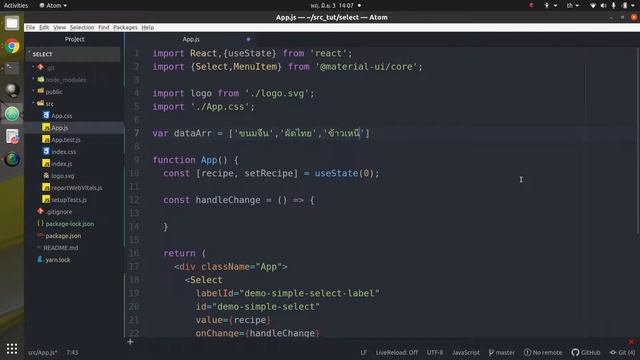640x360 pixels.
Task: Open the th keyboard layout dropdown
Action: pos(572,6)
